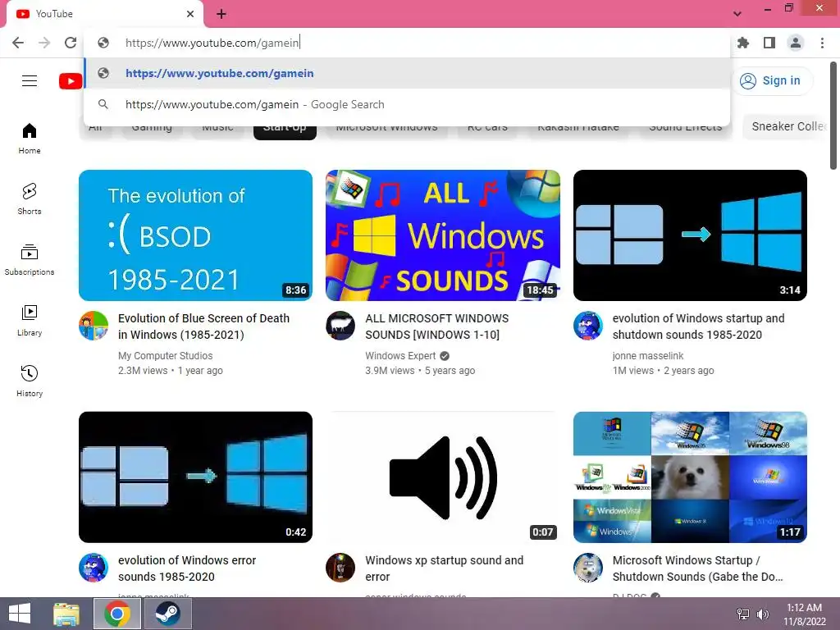Open the Gabe the Dog 1:17 thumbnail
Image resolution: width=840 pixels, height=630 pixels.
click(690, 477)
